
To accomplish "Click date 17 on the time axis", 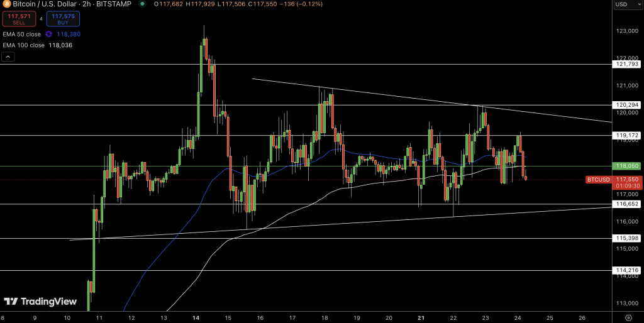I will click(x=292, y=318).
